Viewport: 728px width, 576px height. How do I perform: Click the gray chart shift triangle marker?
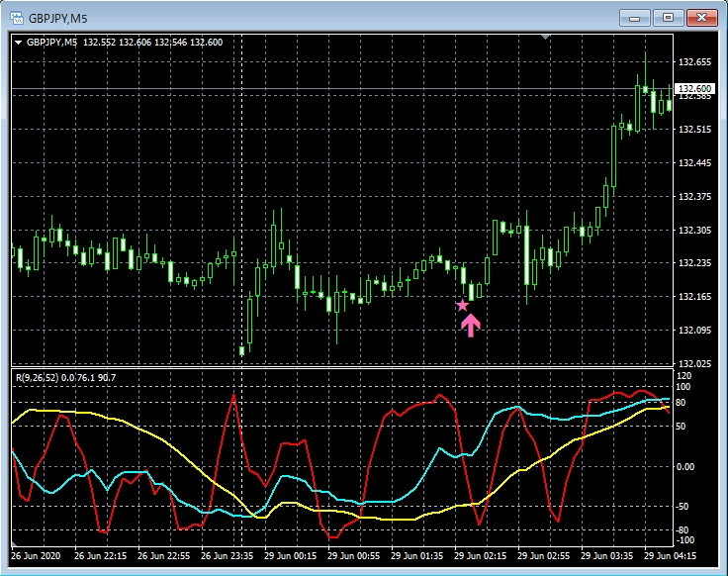(x=545, y=37)
